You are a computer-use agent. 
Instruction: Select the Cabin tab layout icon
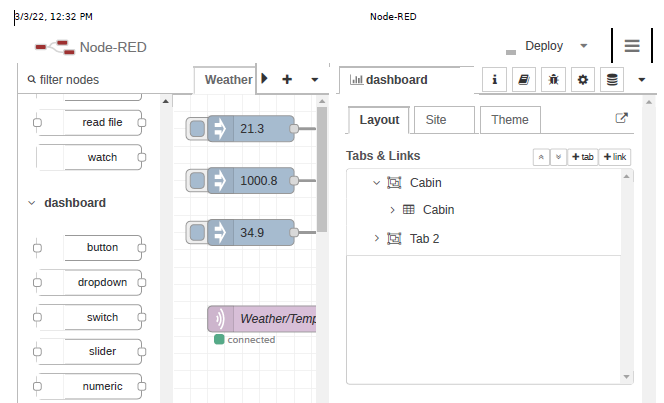(394, 183)
